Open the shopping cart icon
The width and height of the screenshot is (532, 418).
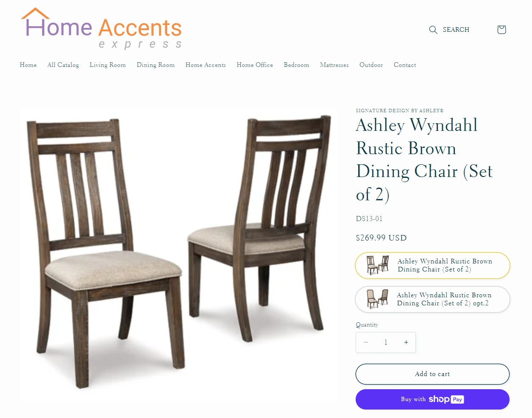coord(501,30)
